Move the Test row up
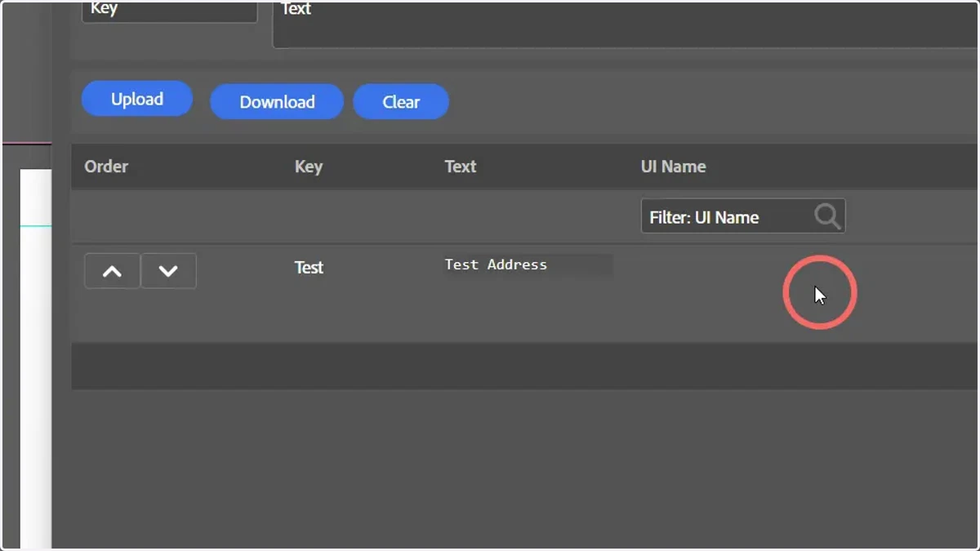Screen dimensions: 980x551 point(112,271)
